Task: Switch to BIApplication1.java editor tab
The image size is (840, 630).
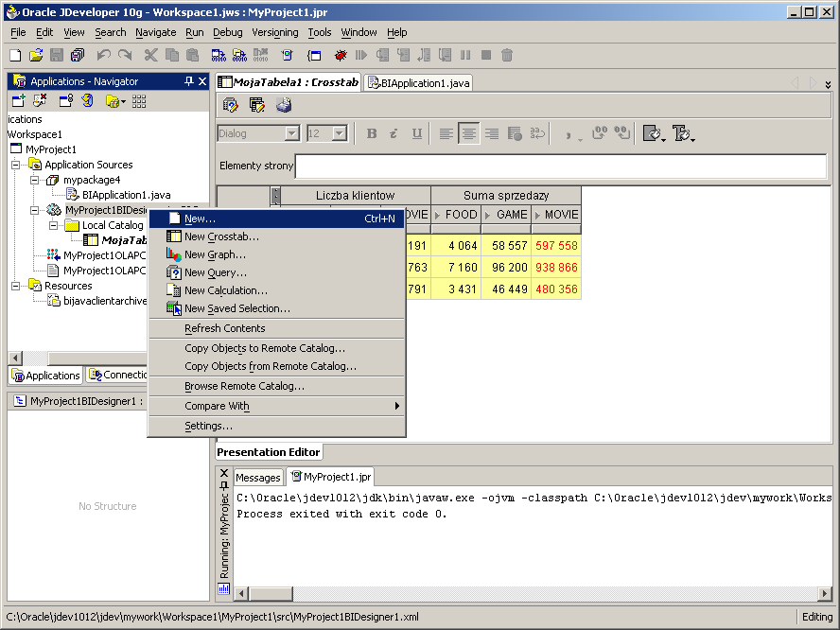Action: (x=418, y=83)
